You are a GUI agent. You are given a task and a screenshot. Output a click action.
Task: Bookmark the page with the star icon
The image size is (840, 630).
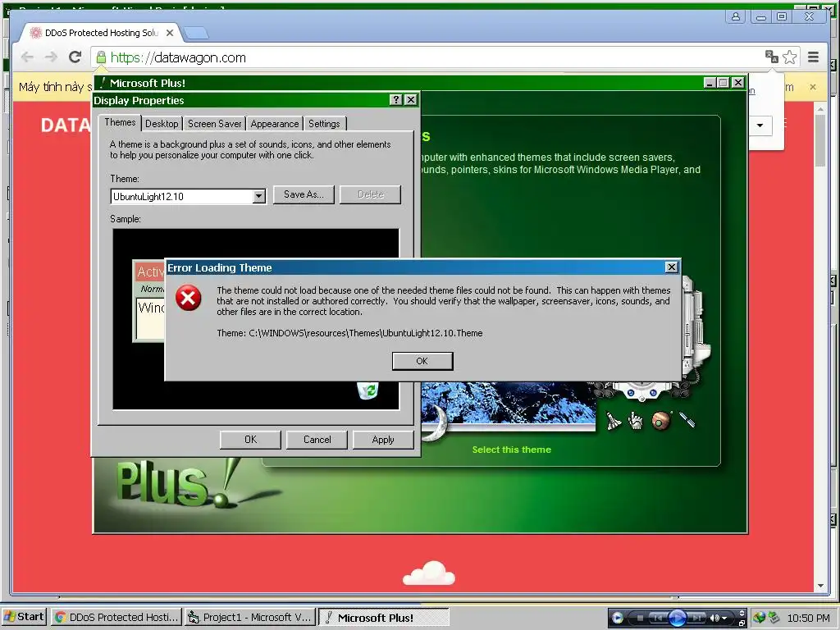pos(789,57)
